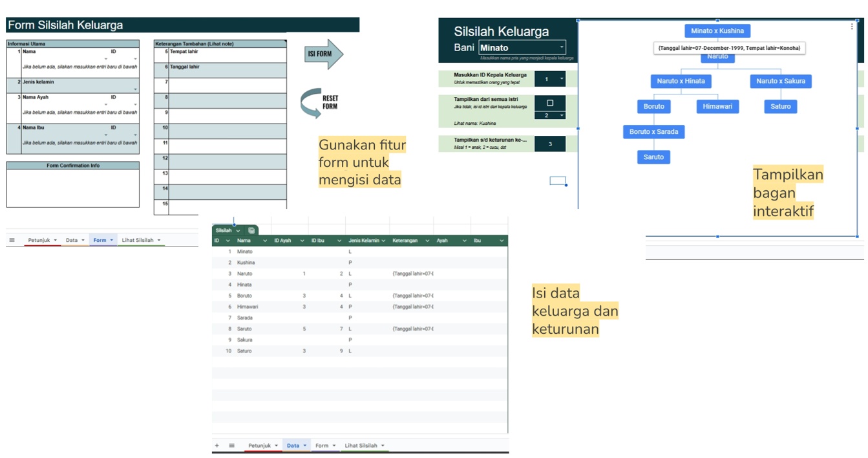The image size is (868, 458).
Task: Select the keturunan input cell showing 3
Action: (x=550, y=144)
